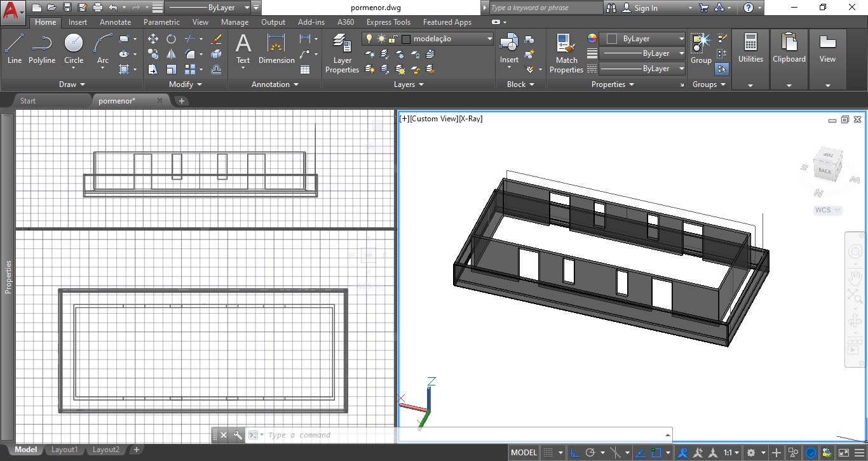Click the Open file icon

click(51, 8)
